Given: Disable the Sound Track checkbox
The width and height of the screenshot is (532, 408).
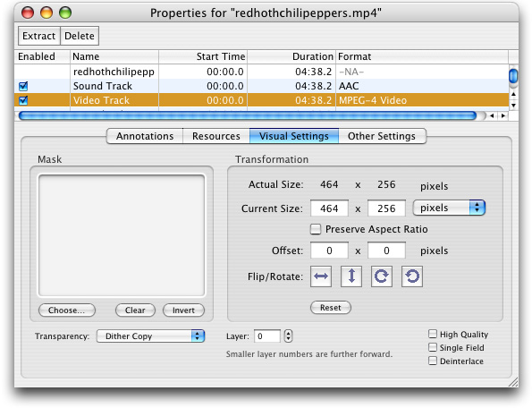Looking at the screenshot, I should pos(23,86).
